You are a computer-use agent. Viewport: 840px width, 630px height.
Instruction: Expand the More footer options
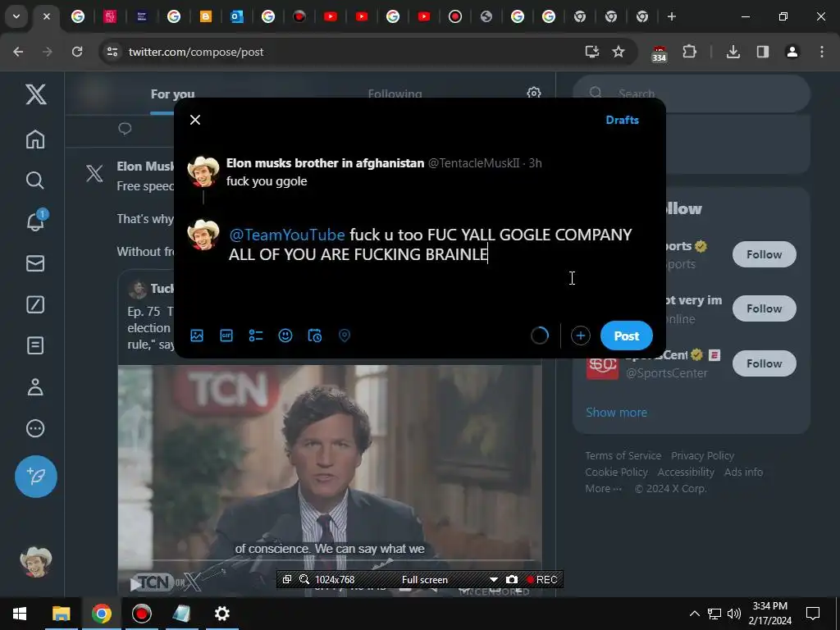click(x=603, y=489)
